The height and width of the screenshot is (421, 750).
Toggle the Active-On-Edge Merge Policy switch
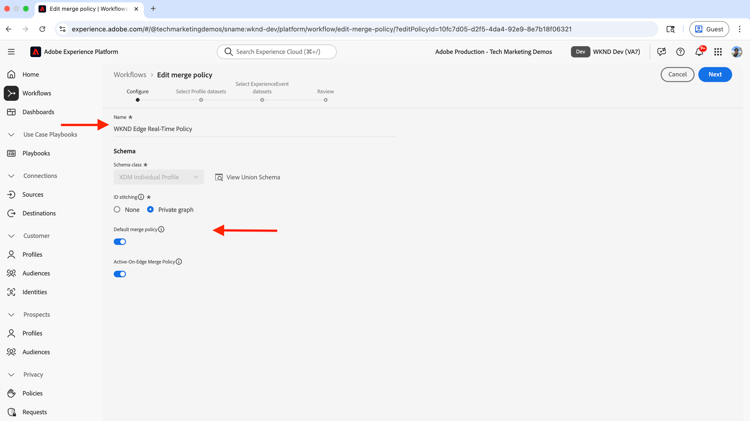pos(120,274)
